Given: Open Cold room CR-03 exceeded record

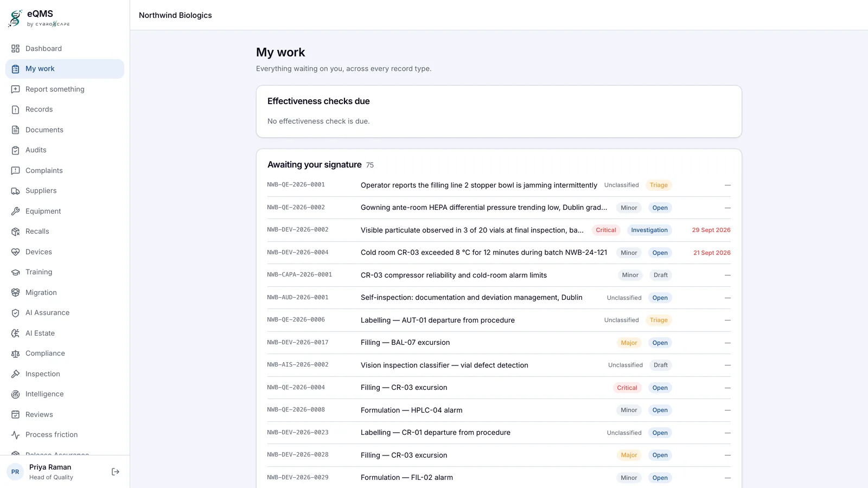Looking at the screenshot, I should coord(499,253).
